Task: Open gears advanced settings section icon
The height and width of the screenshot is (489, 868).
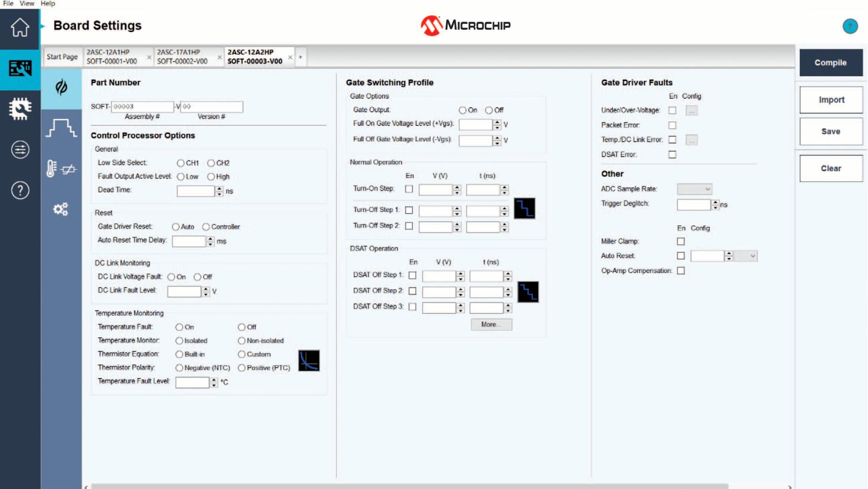Action: [x=61, y=209]
